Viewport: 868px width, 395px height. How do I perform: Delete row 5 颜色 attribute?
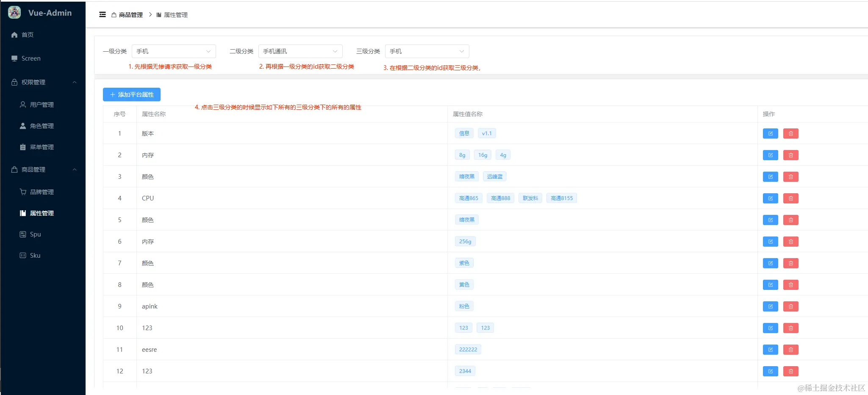click(790, 220)
